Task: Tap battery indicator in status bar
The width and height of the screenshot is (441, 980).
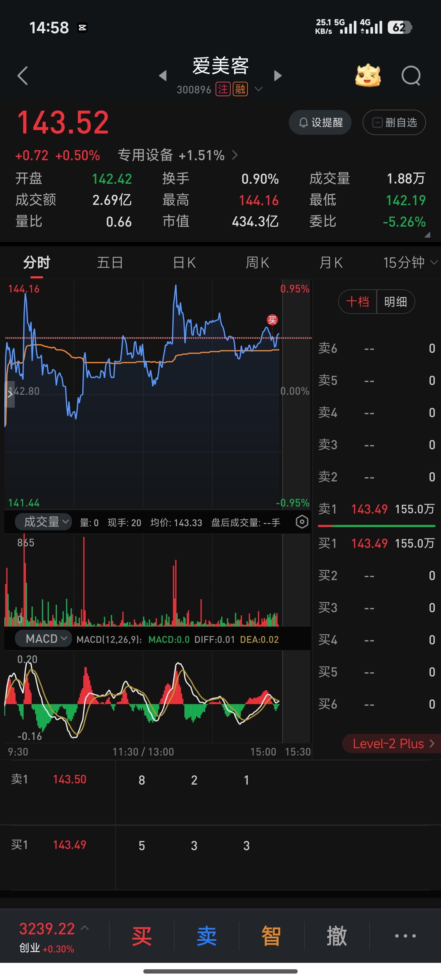Action: 400,27
